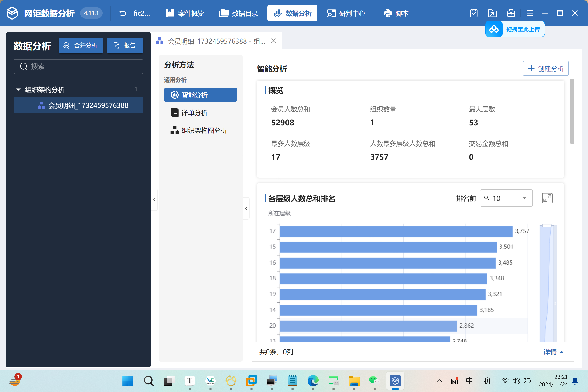This screenshot has width=588, height=392.
Task: Click the 报告 button
Action: coord(125,45)
